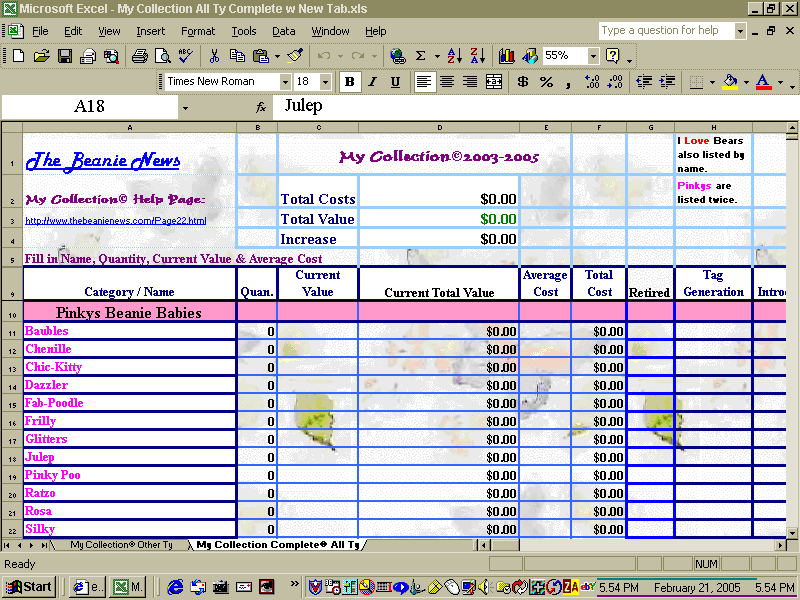Open the font name dropdown

[285, 82]
